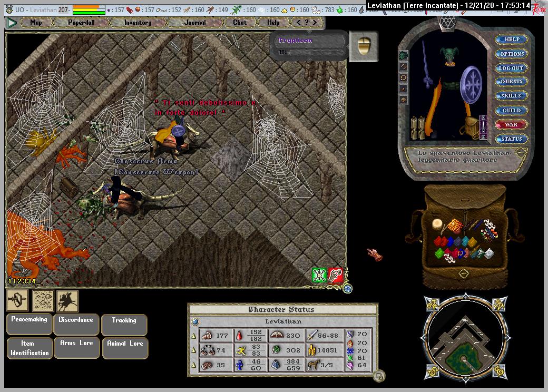The image size is (548, 392).
Task: Click the diamond latch on the open backpack
Action: pyautogui.click(x=463, y=273)
